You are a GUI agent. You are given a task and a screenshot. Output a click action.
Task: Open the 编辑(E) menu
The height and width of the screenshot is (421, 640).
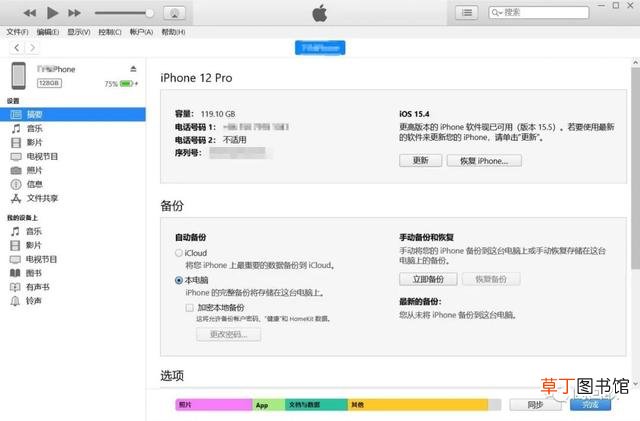pyautogui.click(x=48, y=32)
